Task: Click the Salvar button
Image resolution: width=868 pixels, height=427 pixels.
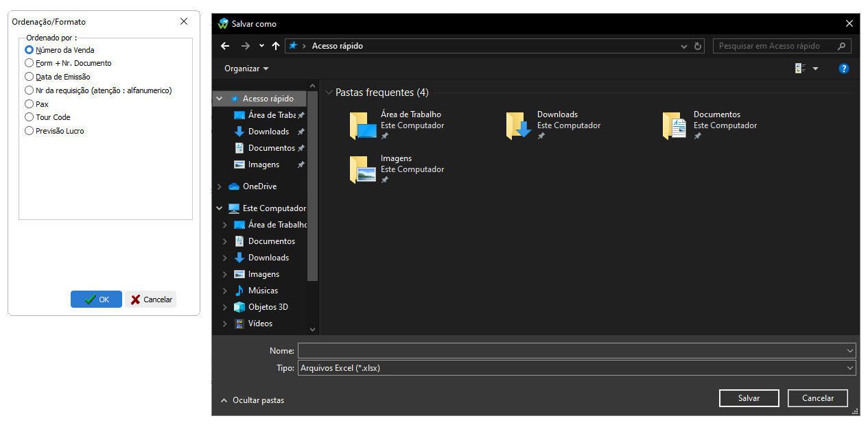Action: pyautogui.click(x=749, y=398)
